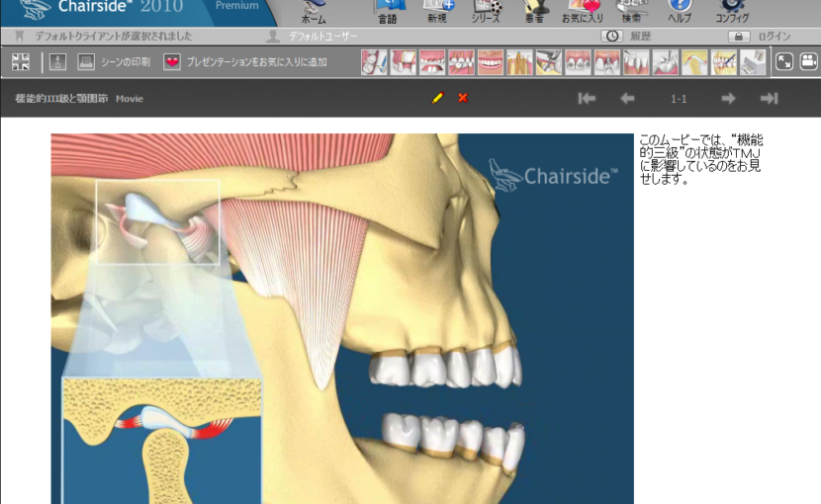The height and width of the screenshot is (504, 821).
Task: Select the smiling mouth cosmetic category thumbnail
Action: pyautogui.click(x=491, y=62)
